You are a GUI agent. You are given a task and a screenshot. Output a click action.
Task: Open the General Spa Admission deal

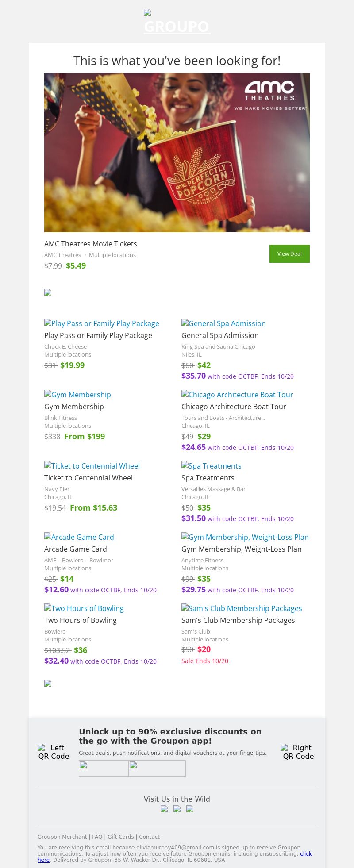(223, 323)
